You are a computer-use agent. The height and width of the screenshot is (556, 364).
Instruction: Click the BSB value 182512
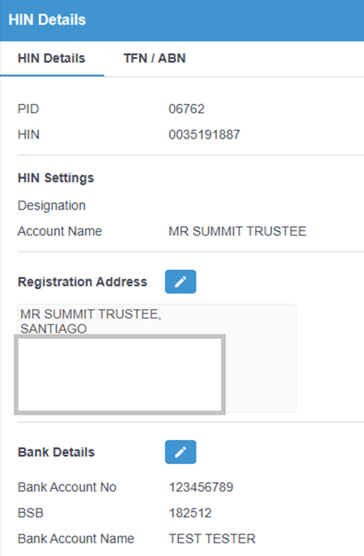(x=190, y=513)
